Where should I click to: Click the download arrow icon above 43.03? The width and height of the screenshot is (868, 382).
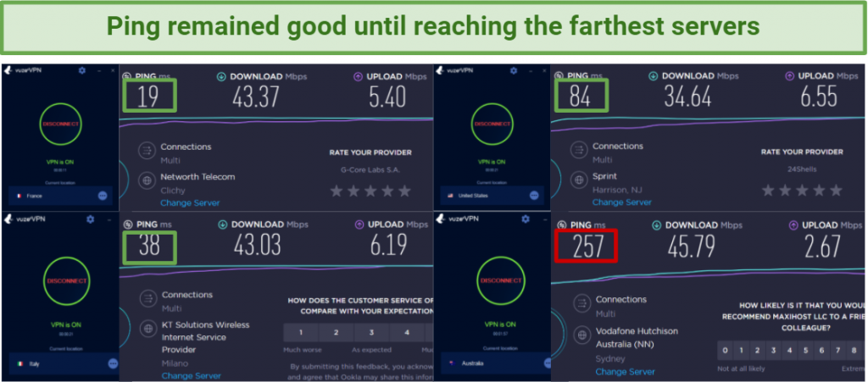pyautogui.click(x=223, y=224)
